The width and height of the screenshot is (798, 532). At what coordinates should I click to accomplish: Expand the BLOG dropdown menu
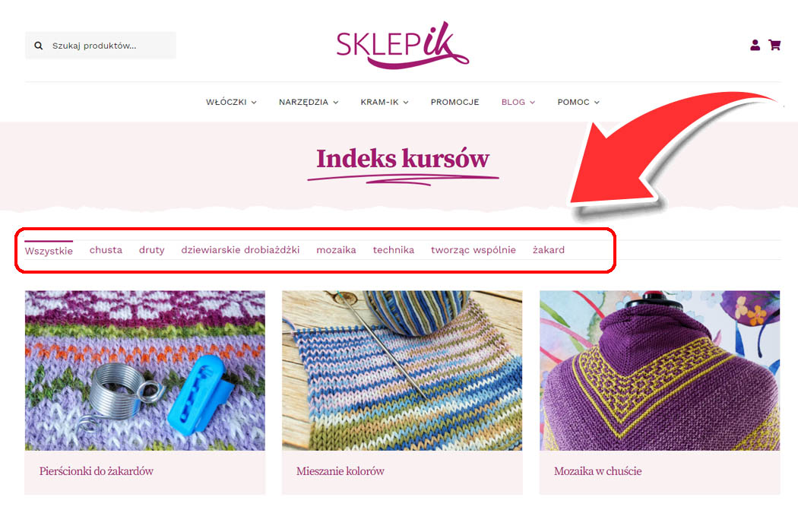[518, 102]
